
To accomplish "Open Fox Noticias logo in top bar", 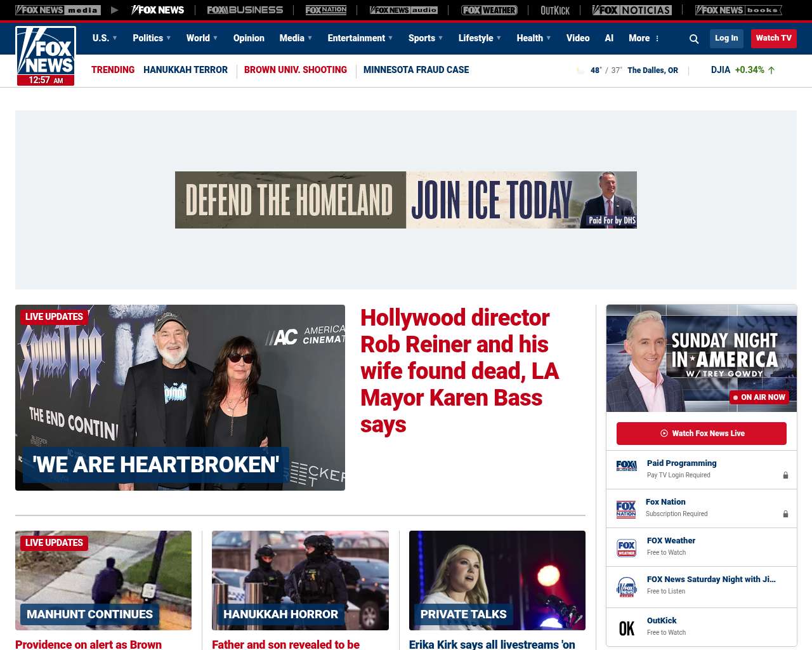I will [632, 10].
